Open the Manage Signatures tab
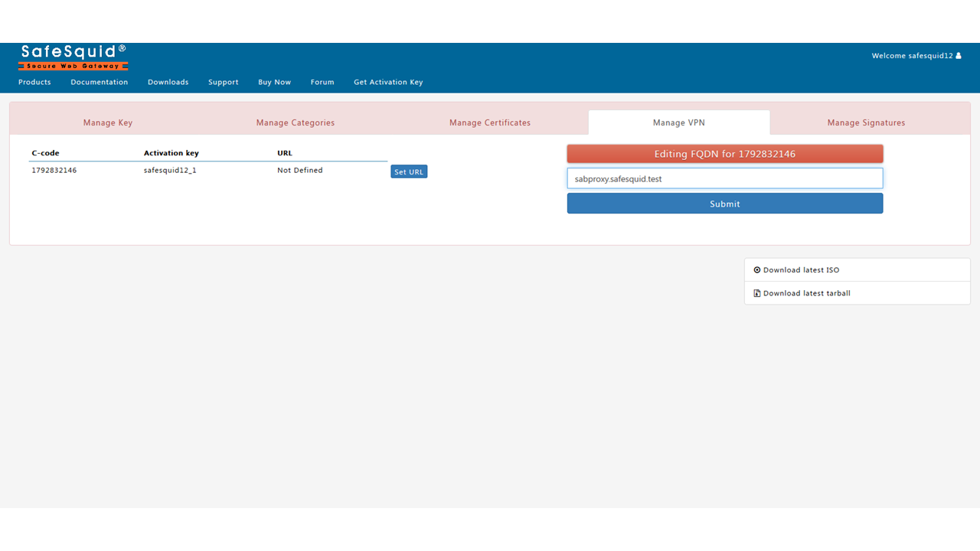The height and width of the screenshot is (551, 980). (x=866, y=122)
